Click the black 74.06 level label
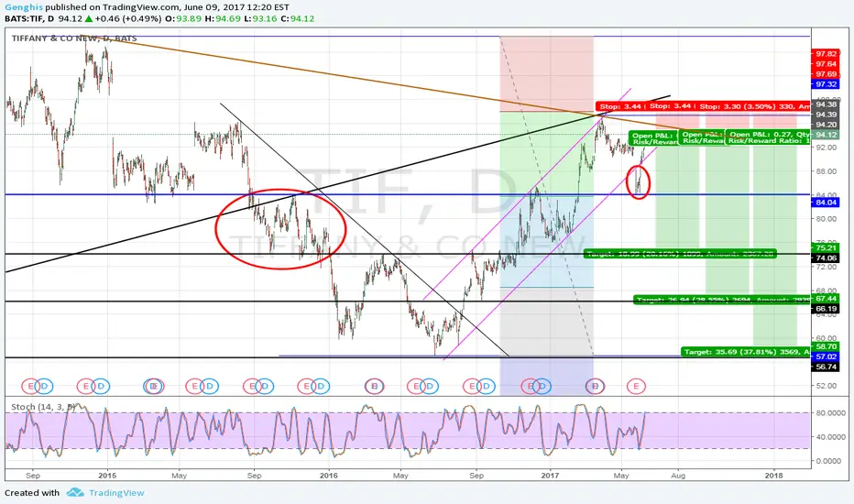This screenshot has width=854, height=504. [826, 258]
